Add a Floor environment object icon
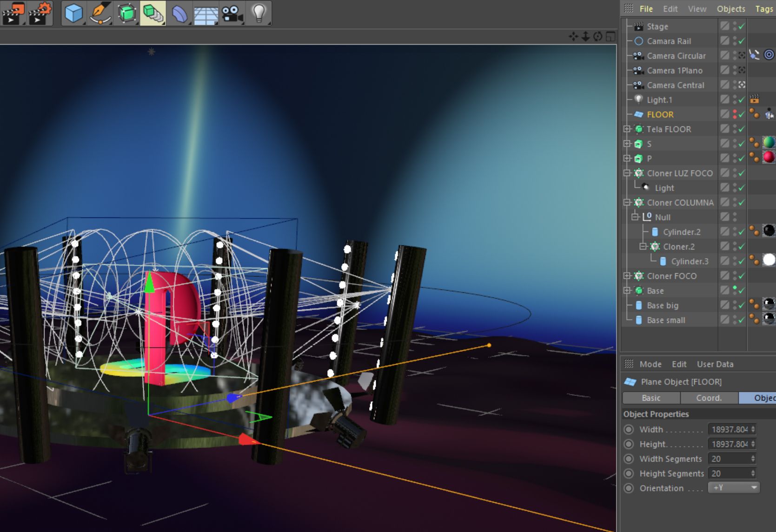The height and width of the screenshot is (532, 776). pyautogui.click(x=206, y=13)
